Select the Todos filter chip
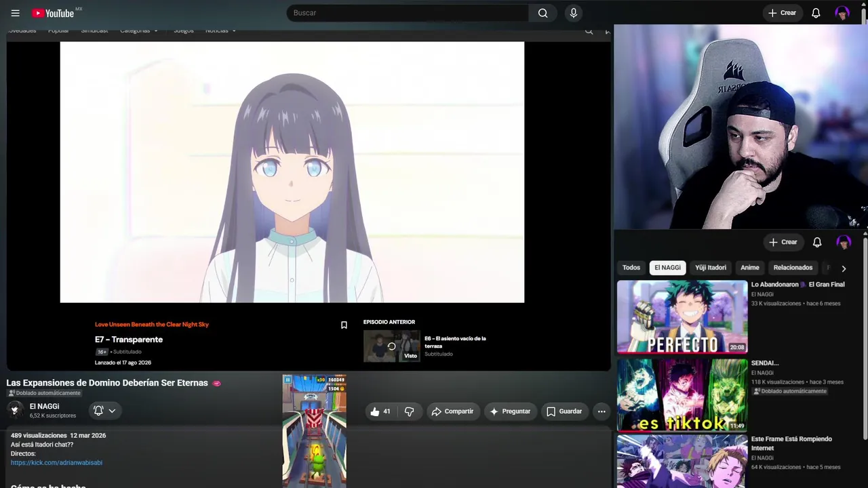Image resolution: width=868 pixels, height=488 pixels. click(x=631, y=268)
